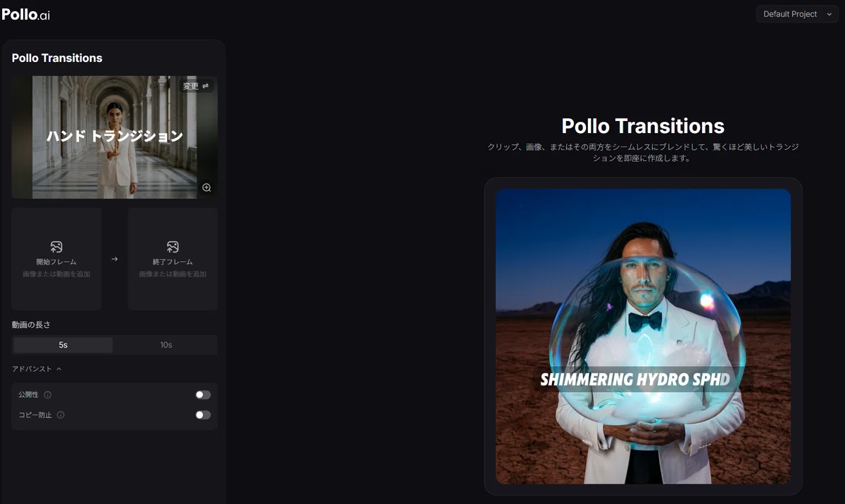Select the 5s video length option

click(x=63, y=345)
